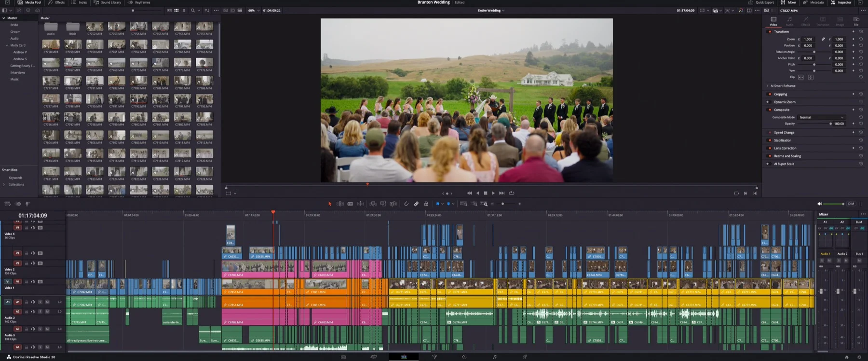Open the Entire Wedding timeline dropdown
The width and height of the screenshot is (868, 361).
[x=491, y=10]
